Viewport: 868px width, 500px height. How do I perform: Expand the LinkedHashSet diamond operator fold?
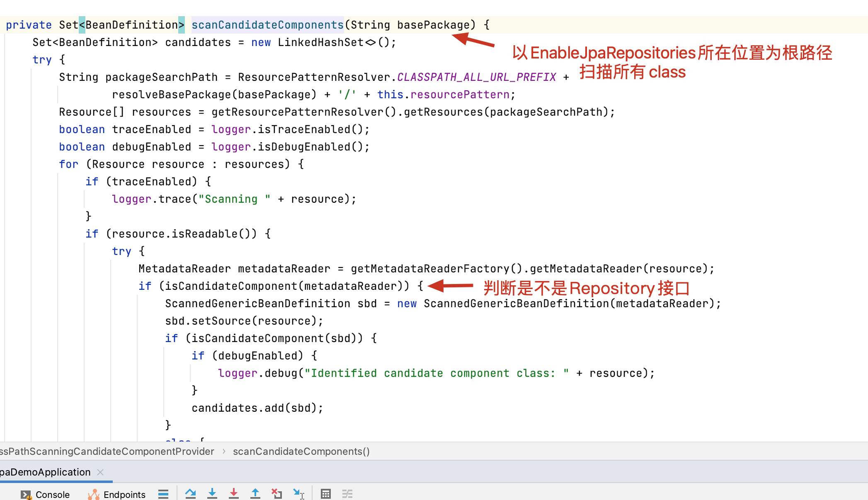(x=371, y=42)
